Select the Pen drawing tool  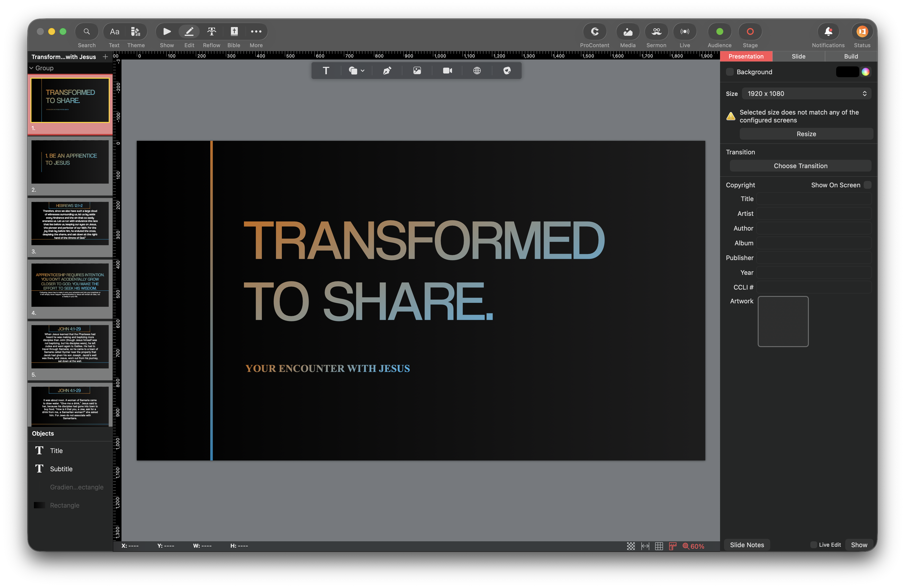click(387, 71)
